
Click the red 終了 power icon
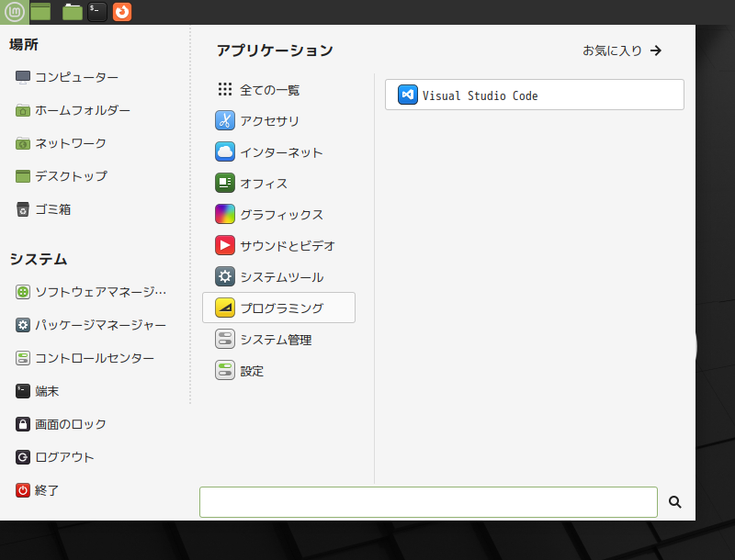tap(22, 490)
